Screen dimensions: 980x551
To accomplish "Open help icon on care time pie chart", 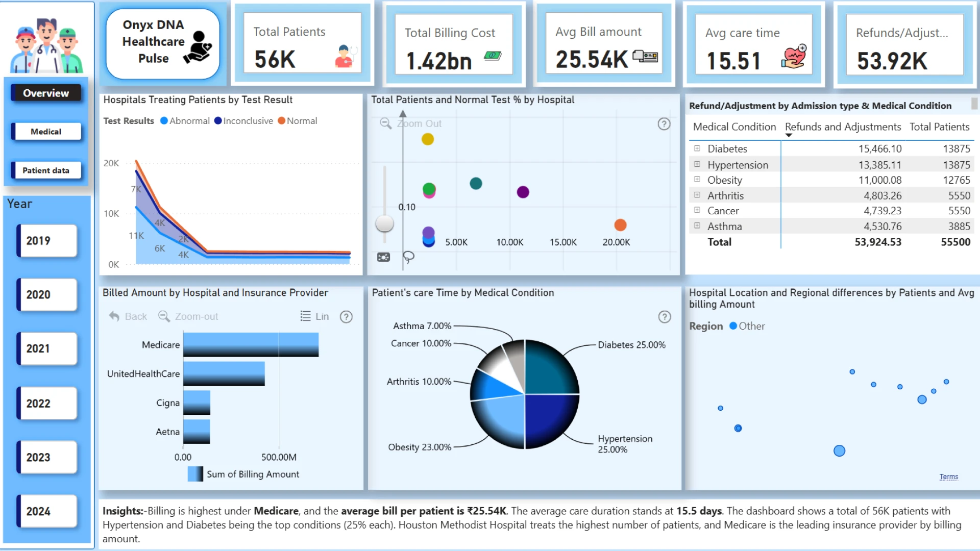I will (664, 317).
